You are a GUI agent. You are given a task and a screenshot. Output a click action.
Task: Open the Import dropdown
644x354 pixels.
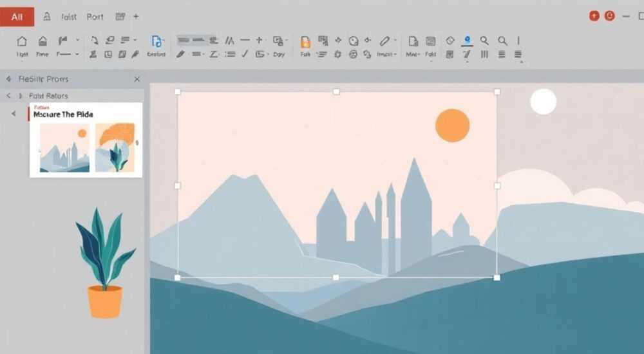(x=386, y=54)
